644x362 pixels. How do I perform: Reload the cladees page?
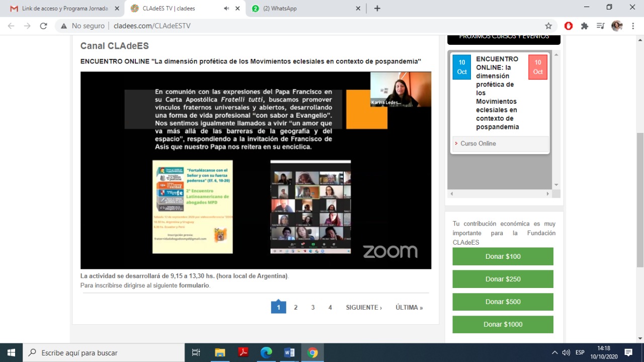click(43, 26)
